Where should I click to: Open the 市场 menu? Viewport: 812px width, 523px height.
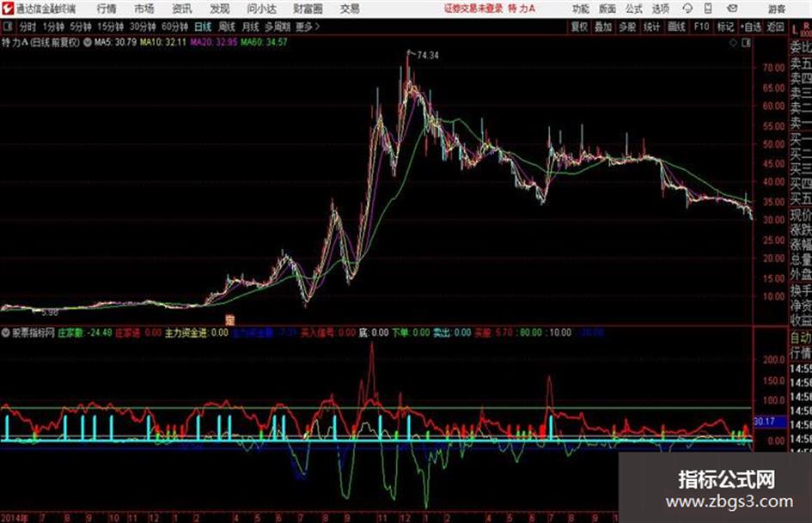click(144, 9)
